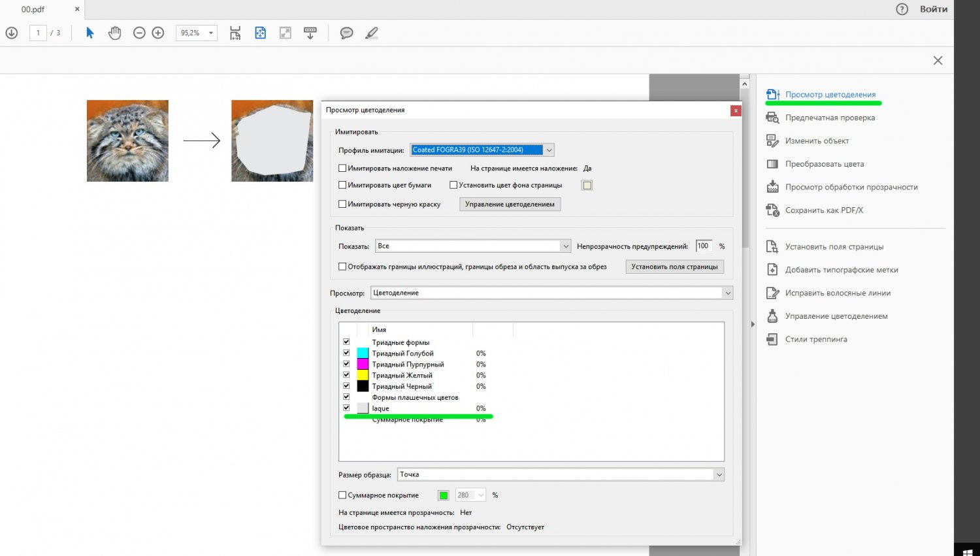The image size is (980, 556).
Task: Click the fit page to window icon
Action: tap(260, 33)
